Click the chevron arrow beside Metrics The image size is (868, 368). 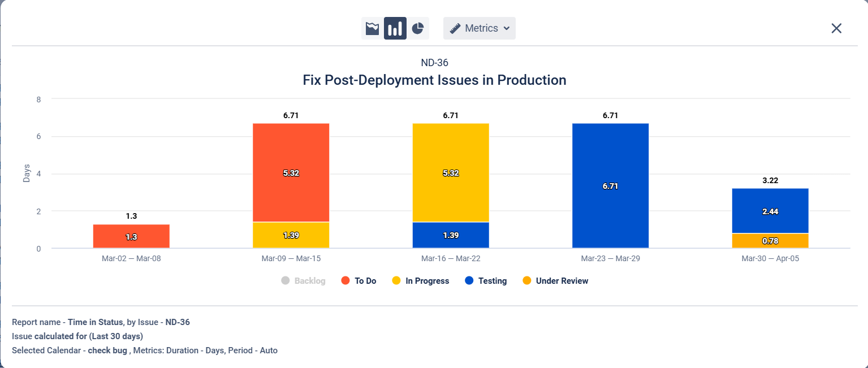click(x=506, y=28)
